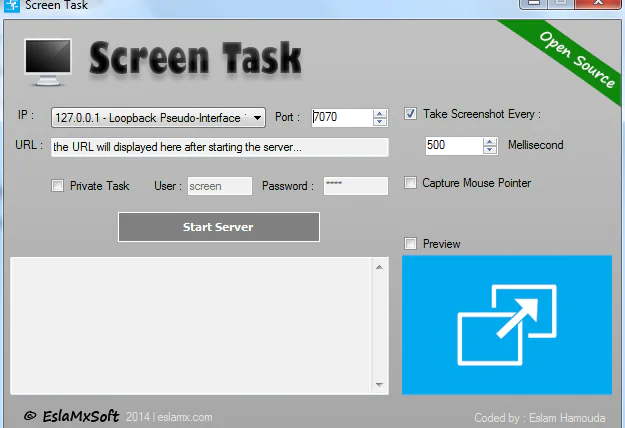Screen dimensions: 625x428
Task: Enable Capture Mouse Pointer checkbox
Action: [x=411, y=183]
